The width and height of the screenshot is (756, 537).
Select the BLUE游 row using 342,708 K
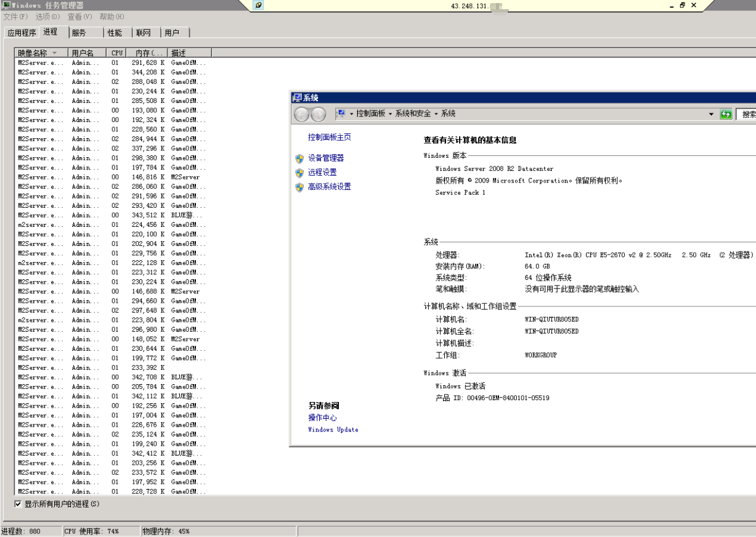point(113,377)
